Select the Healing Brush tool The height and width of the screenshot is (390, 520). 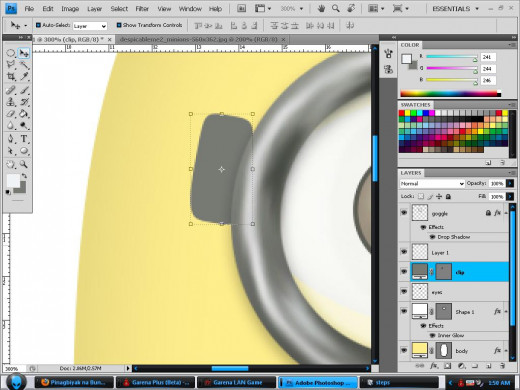[11, 90]
